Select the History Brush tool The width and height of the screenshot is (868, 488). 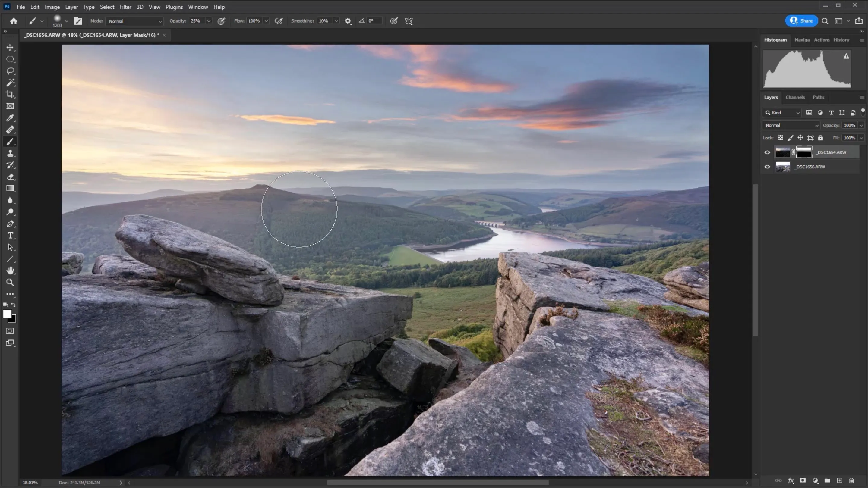(10, 165)
